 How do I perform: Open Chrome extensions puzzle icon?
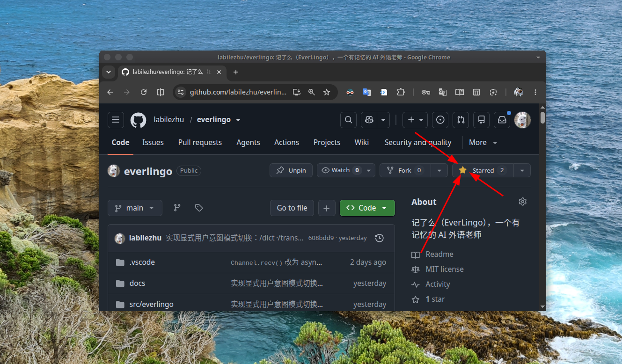click(x=401, y=92)
